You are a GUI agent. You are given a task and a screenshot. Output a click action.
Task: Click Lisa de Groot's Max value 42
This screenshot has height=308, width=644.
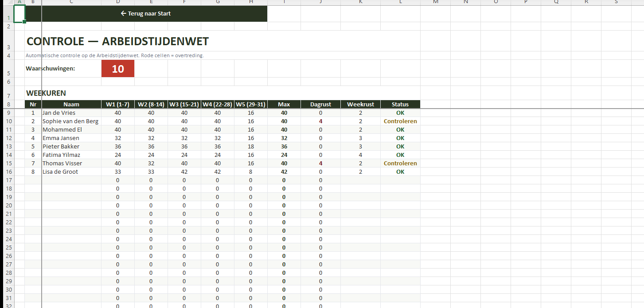(x=284, y=172)
